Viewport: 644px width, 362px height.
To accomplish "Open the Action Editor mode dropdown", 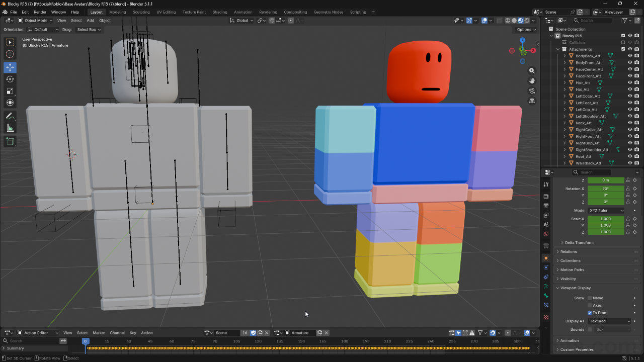I will (38, 333).
